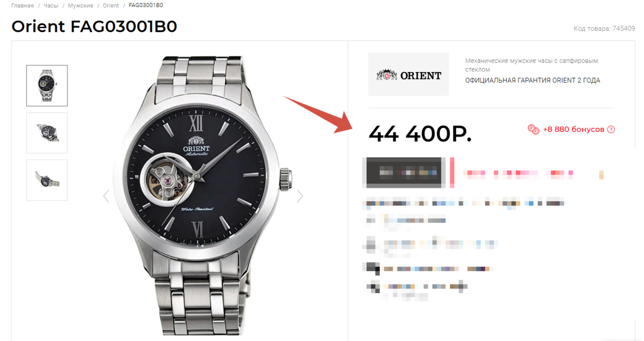The height and width of the screenshot is (341, 644).
Task: Click the official Orient warranty text
Action: pyautogui.click(x=532, y=81)
